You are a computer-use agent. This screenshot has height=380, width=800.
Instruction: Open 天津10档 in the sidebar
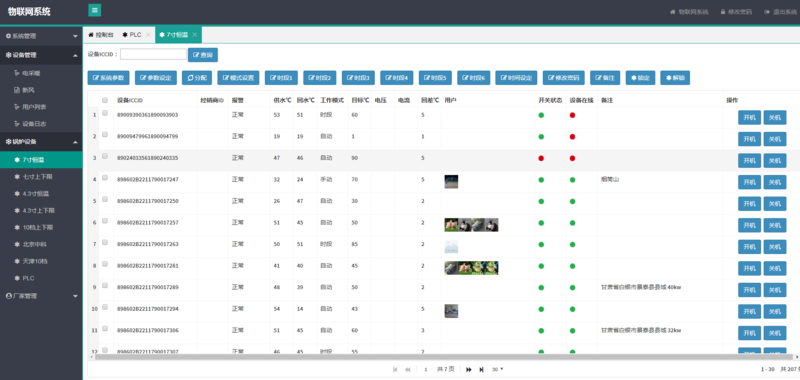pyautogui.click(x=41, y=261)
